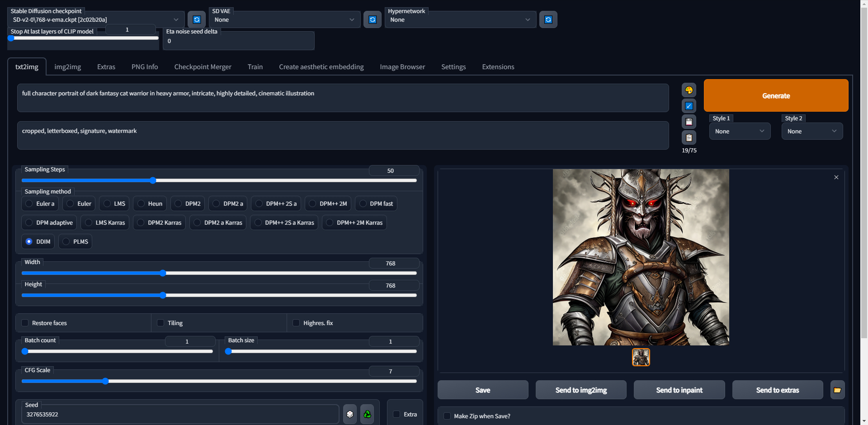Toggle the Highres. fix checkbox

(296, 323)
